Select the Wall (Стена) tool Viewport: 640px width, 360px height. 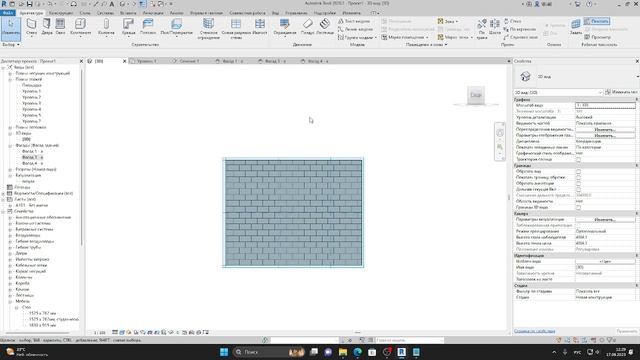31,27
